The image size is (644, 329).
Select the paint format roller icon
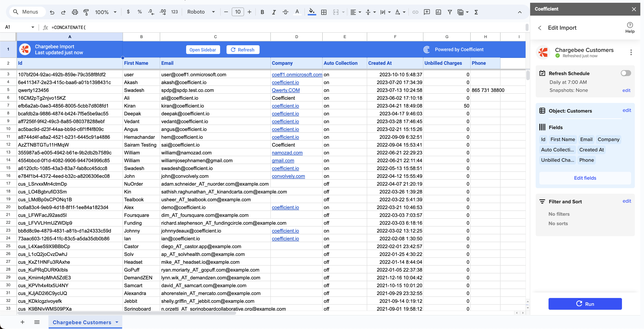86,12
